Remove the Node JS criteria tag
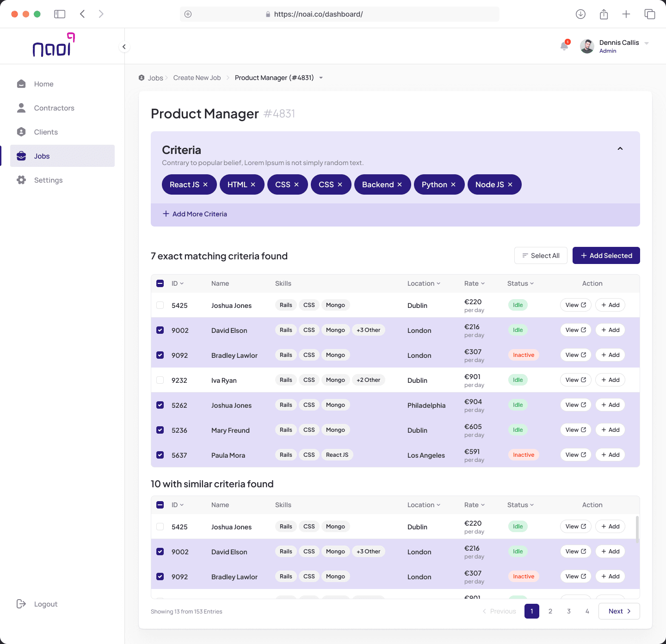Viewport: 666px width, 644px height. click(x=510, y=184)
